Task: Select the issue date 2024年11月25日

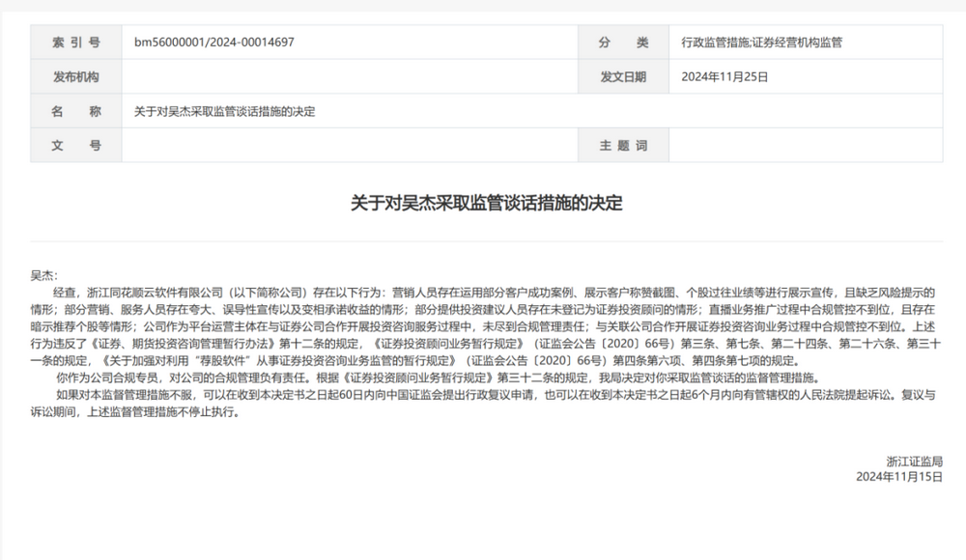Action: pos(724,77)
